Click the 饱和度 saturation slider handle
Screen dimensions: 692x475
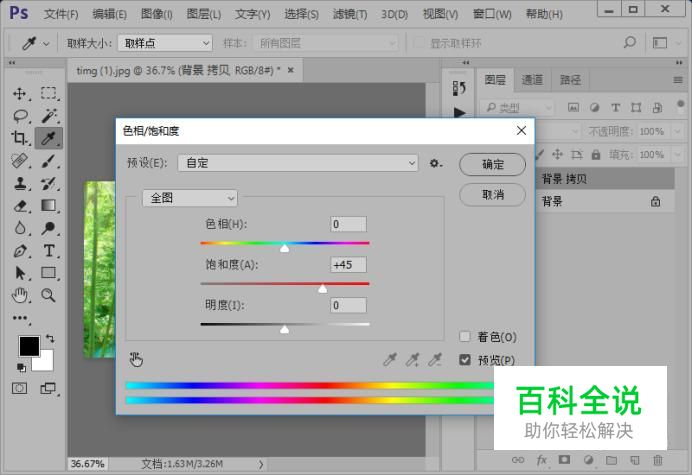tap(323, 289)
